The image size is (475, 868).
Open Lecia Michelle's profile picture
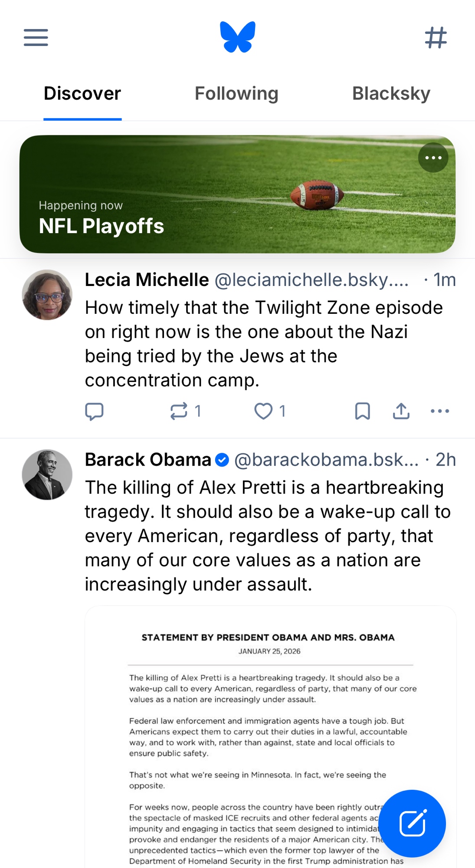[x=47, y=295]
